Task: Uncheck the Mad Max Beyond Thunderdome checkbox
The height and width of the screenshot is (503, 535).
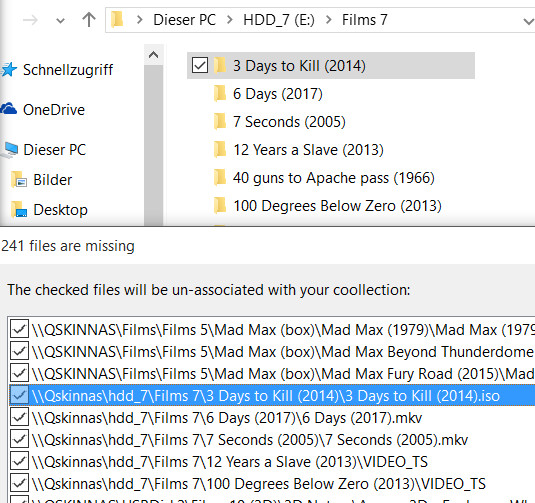Action: (x=19, y=350)
